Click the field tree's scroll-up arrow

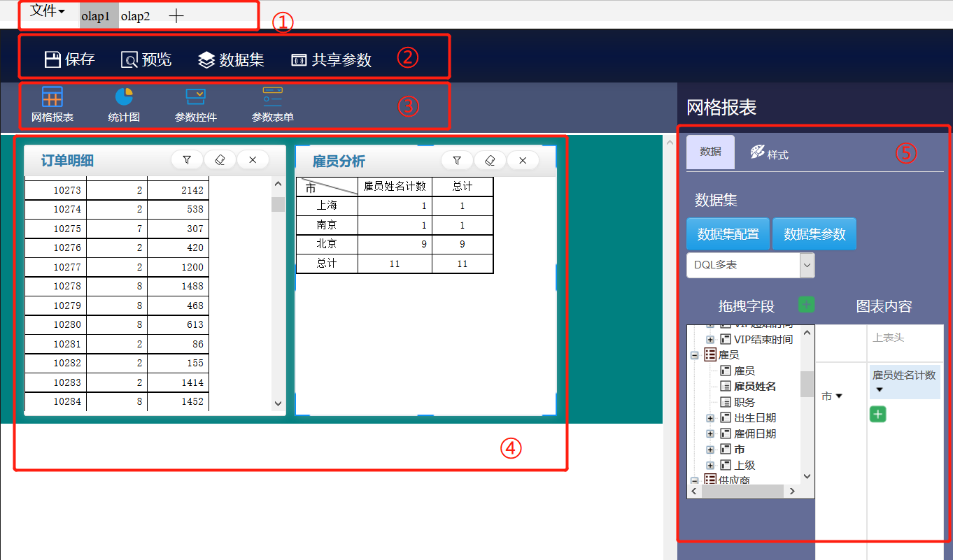tap(807, 332)
